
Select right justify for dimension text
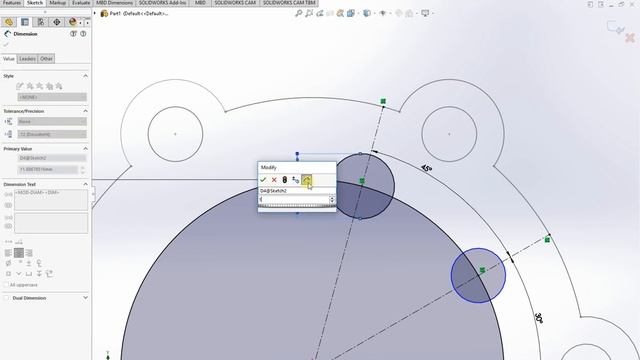[29, 253]
